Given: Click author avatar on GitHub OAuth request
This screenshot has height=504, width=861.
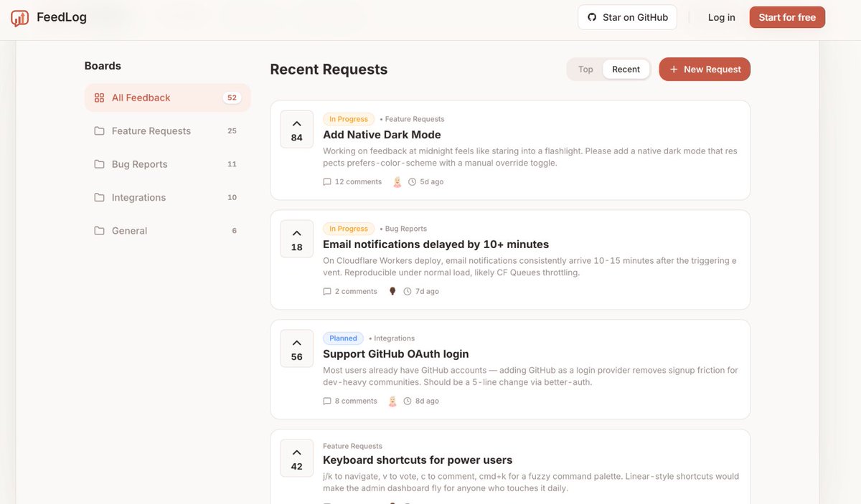Looking at the screenshot, I should pyautogui.click(x=392, y=401).
